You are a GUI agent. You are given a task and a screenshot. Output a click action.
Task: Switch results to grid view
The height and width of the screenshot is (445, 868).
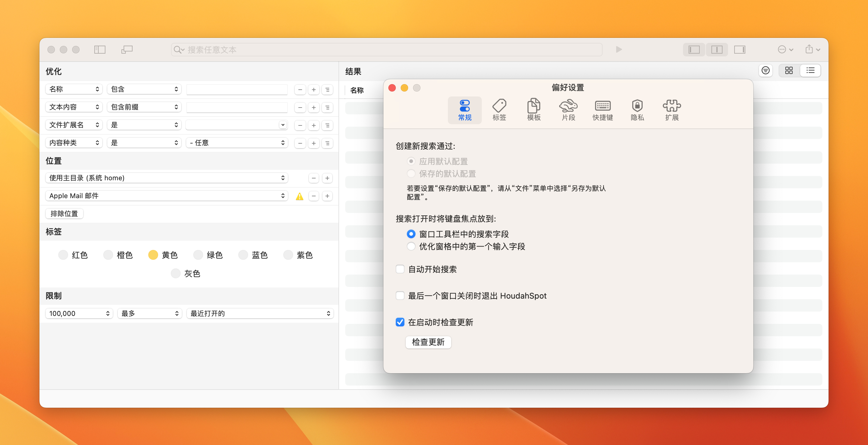[x=789, y=70]
